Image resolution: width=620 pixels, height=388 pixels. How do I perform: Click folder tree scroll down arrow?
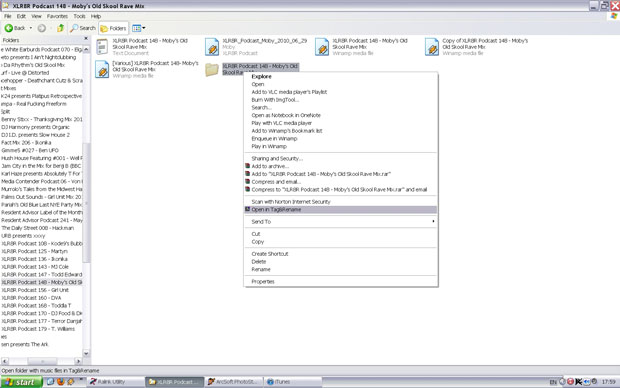[x=86, y=353]
